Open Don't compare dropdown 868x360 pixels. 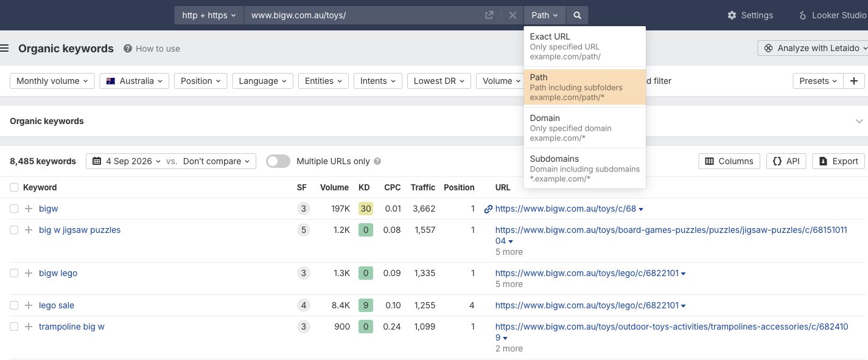[216, 161]
